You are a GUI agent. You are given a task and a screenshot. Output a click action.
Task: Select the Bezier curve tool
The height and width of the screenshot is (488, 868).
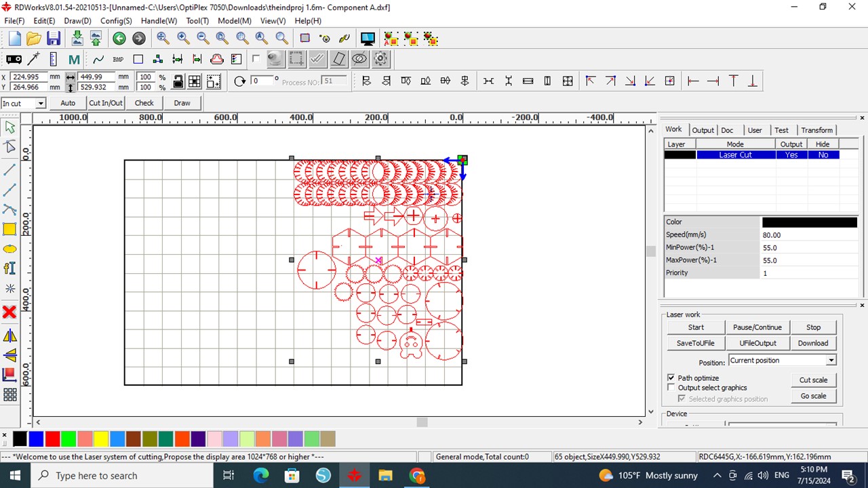(9, 209)
